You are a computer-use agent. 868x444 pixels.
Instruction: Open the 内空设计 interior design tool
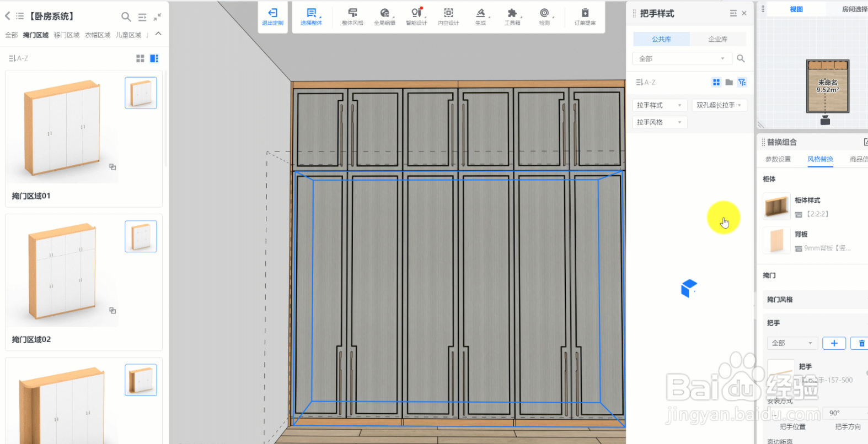448,17
